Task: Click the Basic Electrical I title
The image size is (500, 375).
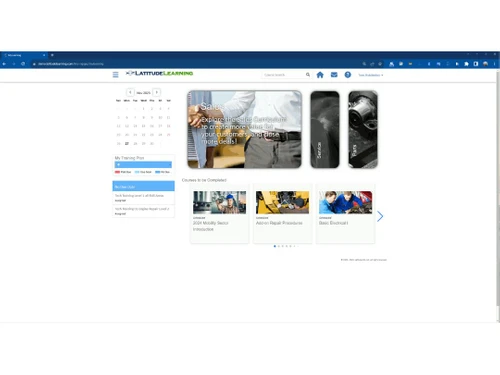Action: click(333, 223)
